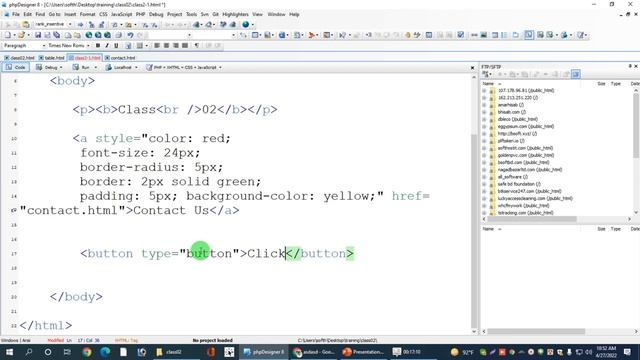The height and width of the screenshot is (360, 640).
Task: Click the new document icon
Action: (8, 35)
